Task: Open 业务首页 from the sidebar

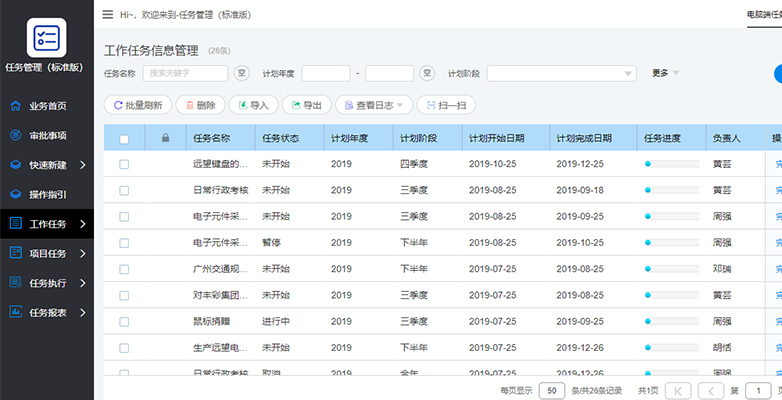Action: (x=47, y=105)
